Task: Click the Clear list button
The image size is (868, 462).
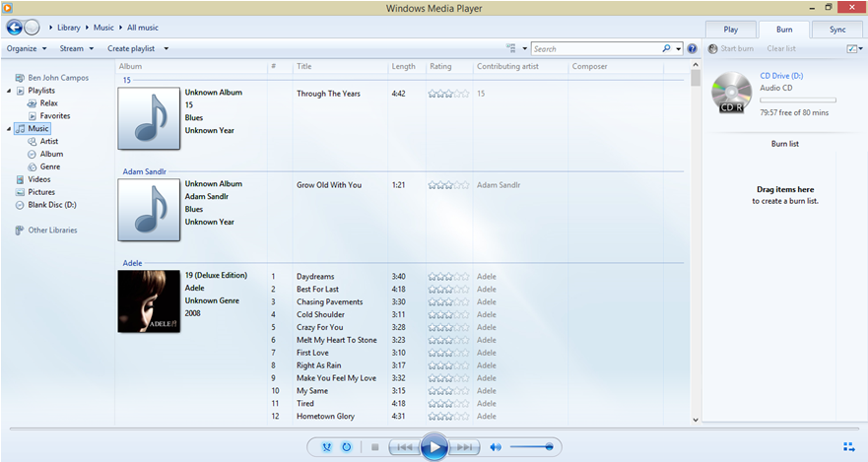Action: tap(781, 48)
